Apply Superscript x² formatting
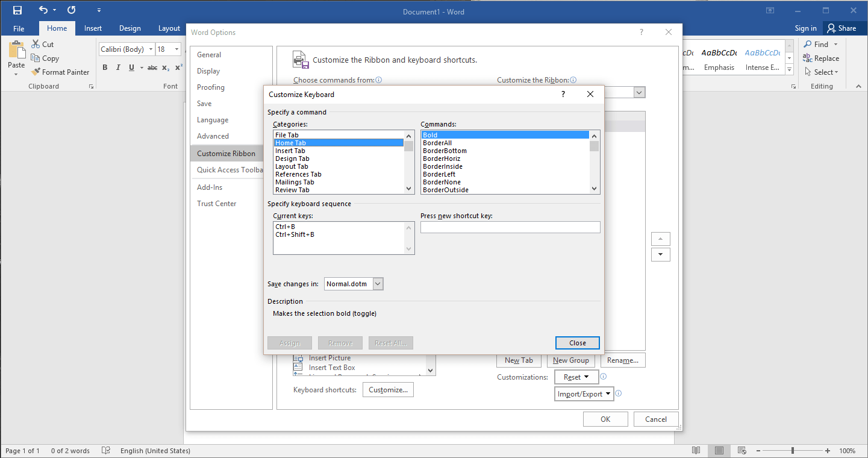The image size is (868, 458). pyautogui.click(x=179, y=67)
